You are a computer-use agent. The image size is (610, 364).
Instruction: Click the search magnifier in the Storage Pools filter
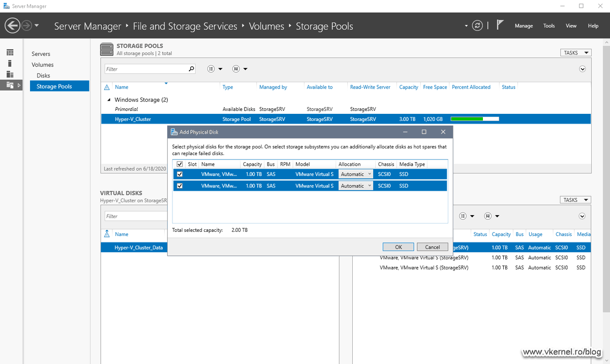click(x=192, y=69)
